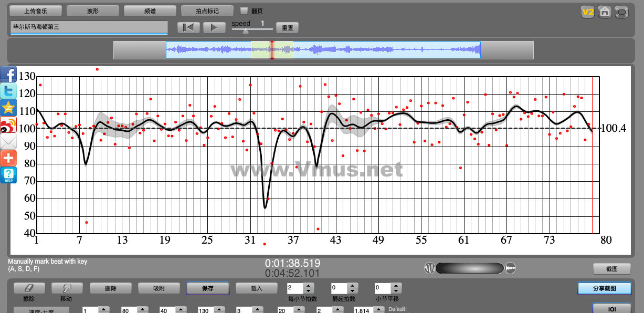Increase the 每小节拍数 stepper value
The height and width of the screenshot is (313, 644).
[309, 286]
